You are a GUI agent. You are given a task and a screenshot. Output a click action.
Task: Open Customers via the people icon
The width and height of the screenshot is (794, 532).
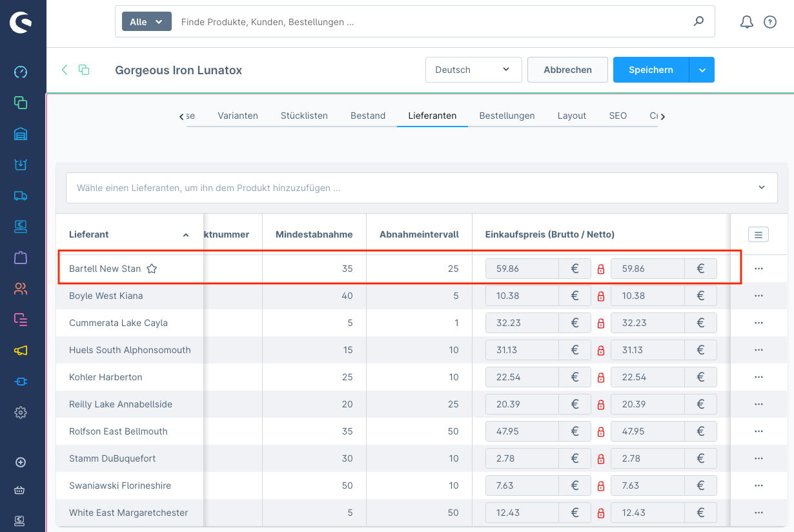21,289
